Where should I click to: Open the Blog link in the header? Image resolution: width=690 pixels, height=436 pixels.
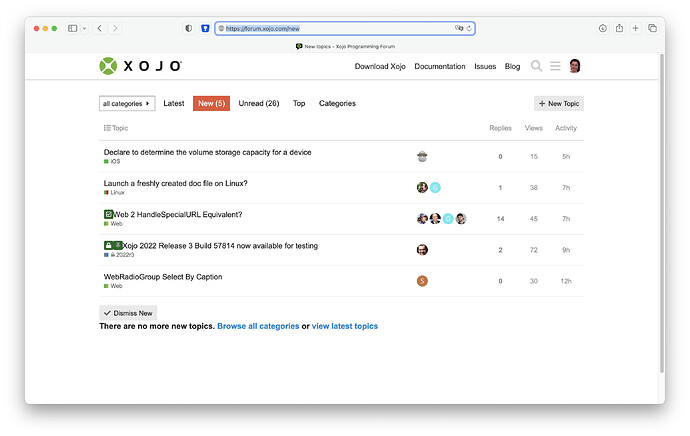point(512,66)
